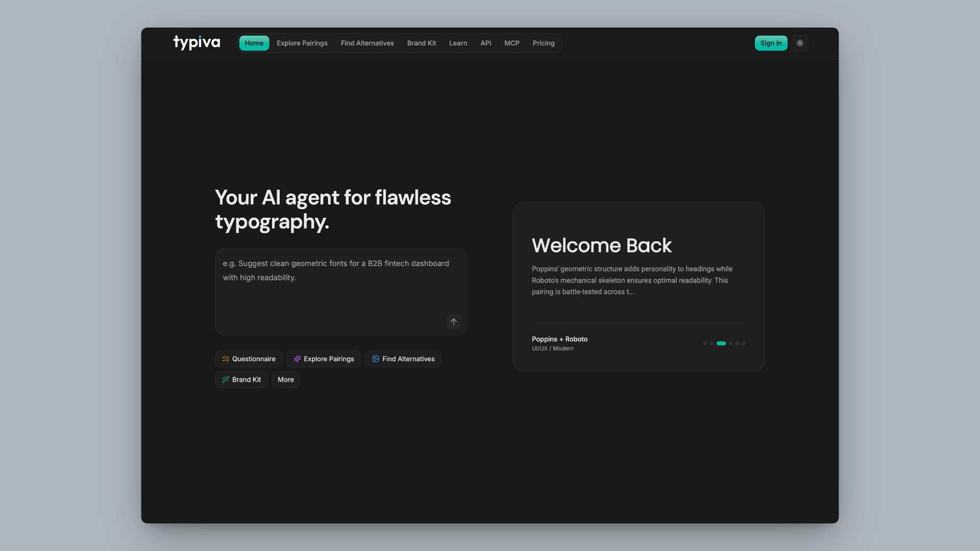The image size is (980, 551).
Task: Click the Poppins + Roboto pairing label
Action: point(559,339)
